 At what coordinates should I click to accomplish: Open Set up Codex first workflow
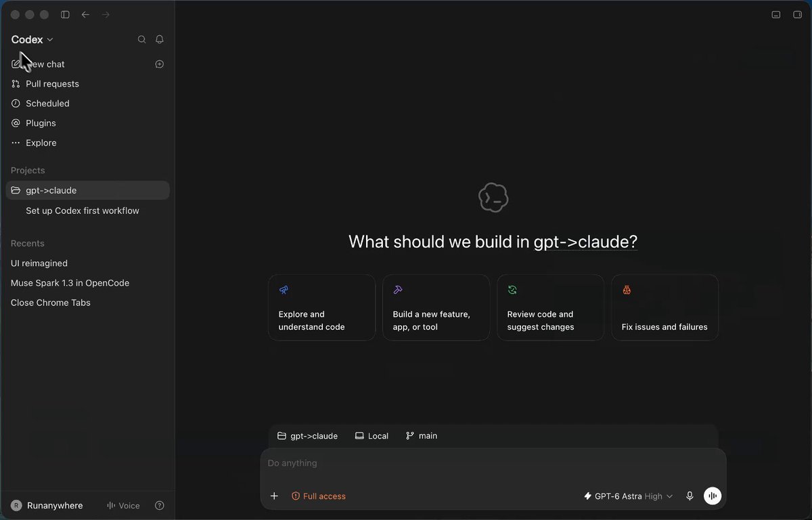[x=87, y=211]
